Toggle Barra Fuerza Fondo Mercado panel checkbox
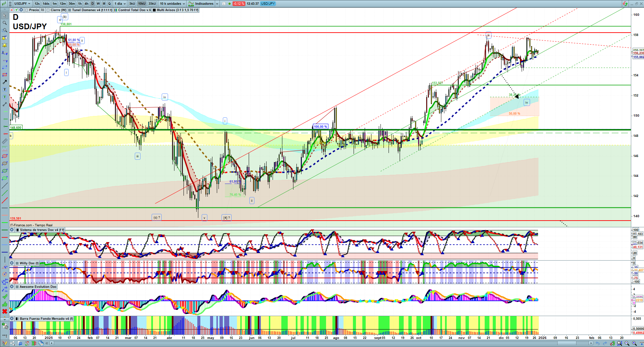 point(17,319)
